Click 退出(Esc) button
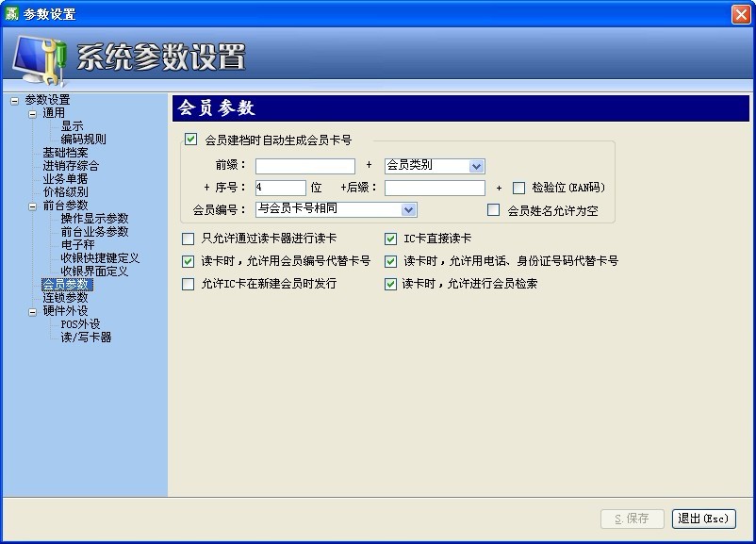This screenshot has height=544, width=756. click(x=704, y=519)
